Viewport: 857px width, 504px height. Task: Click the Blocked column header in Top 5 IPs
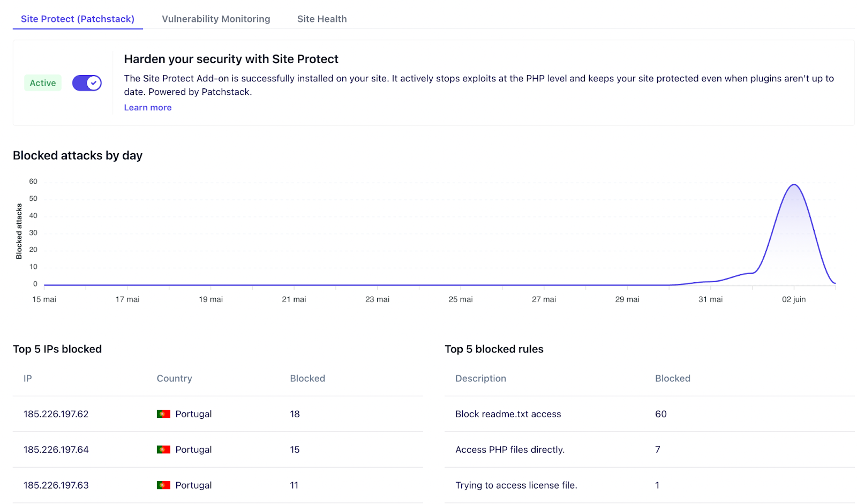pyautogui.click(x=307, y=378)
